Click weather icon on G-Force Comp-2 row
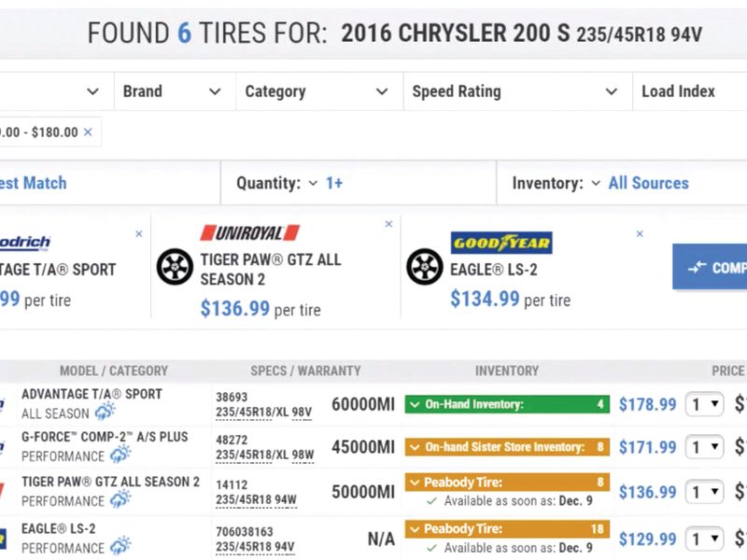This screenshot has height=560, width=747. point(120,455)
